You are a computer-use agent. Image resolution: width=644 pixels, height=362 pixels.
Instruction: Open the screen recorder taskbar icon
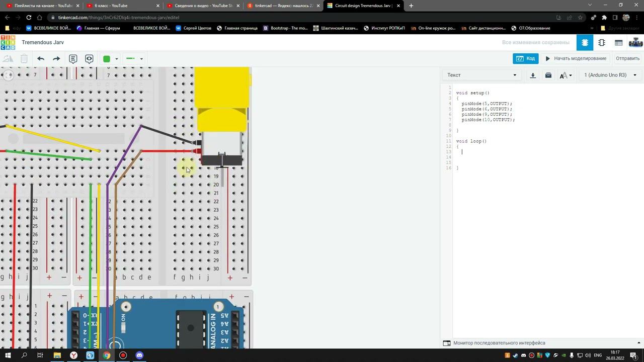123,355
